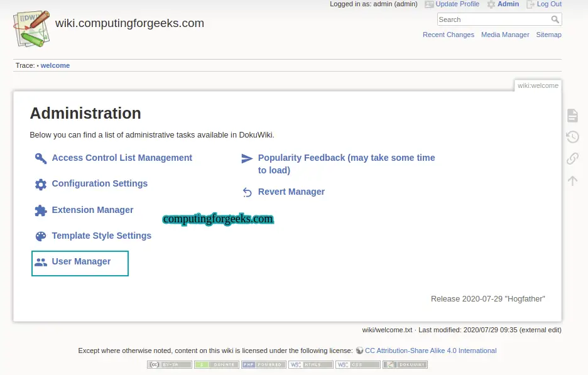
Task: Open Extension Manager via its puzzle icon
Action: 40,210
